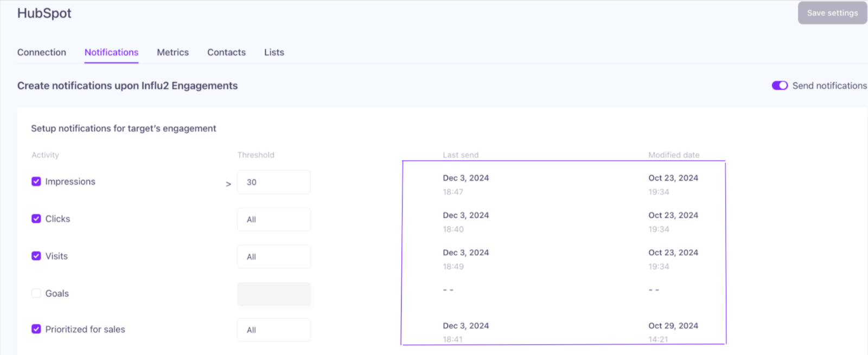
Task: Click the Activity column header
Action: 45,155
